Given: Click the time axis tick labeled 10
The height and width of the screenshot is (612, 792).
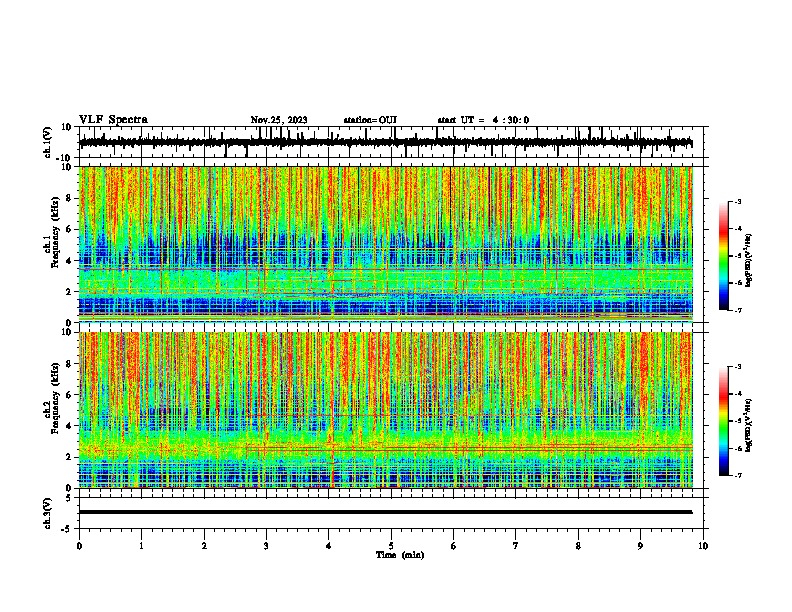Looking at the screenshot, I should click(x=703, y=546).
